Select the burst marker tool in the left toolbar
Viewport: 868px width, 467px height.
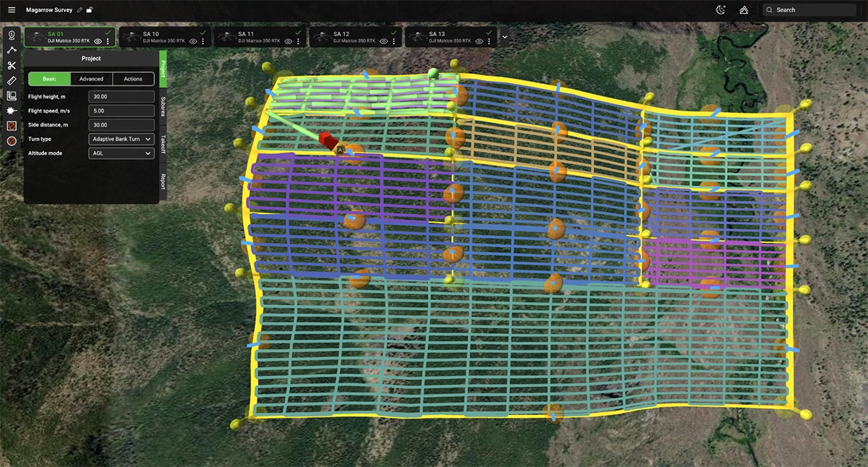[x=12, y=111]
